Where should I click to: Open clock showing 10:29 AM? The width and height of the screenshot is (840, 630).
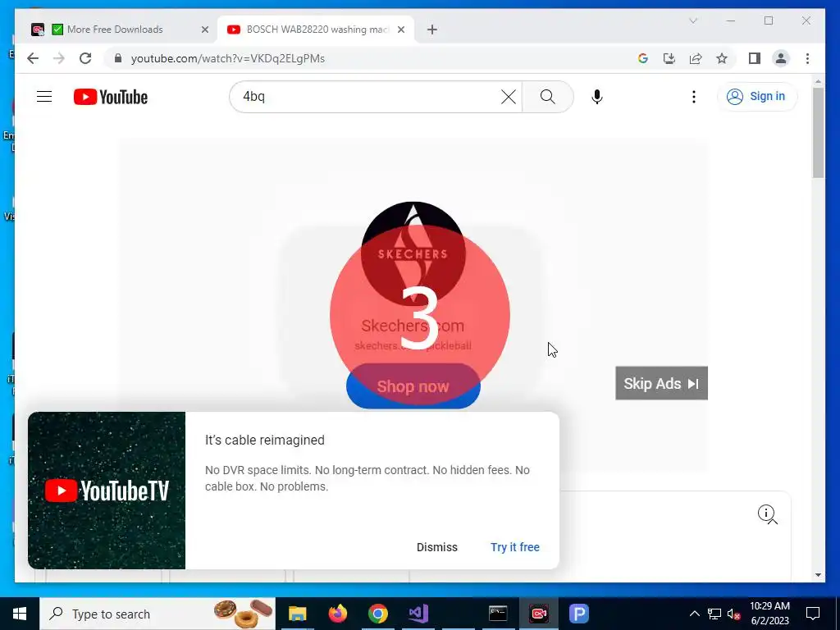tap(769, 614)
